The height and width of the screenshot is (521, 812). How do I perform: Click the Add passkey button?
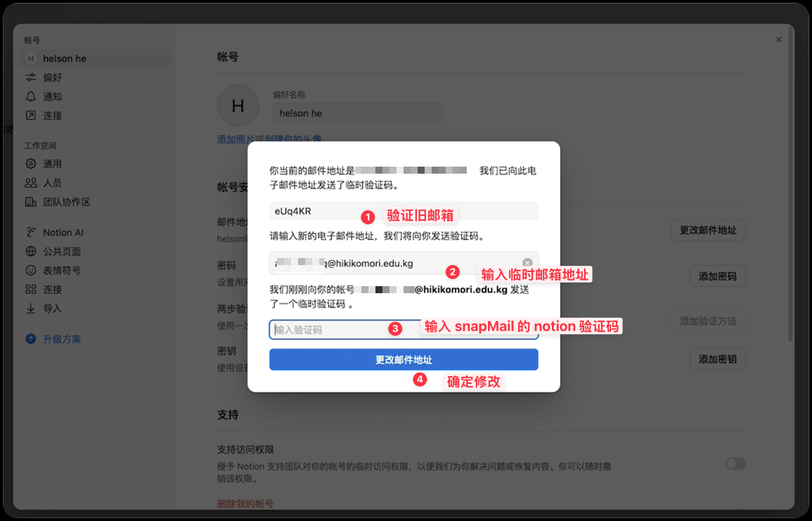pos(717,359)
